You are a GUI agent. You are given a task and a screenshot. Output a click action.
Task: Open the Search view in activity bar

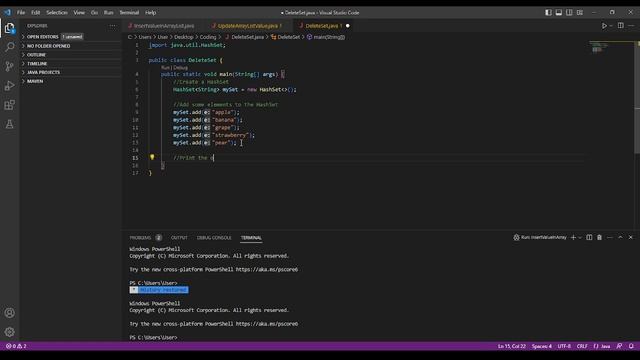[9, 47]
